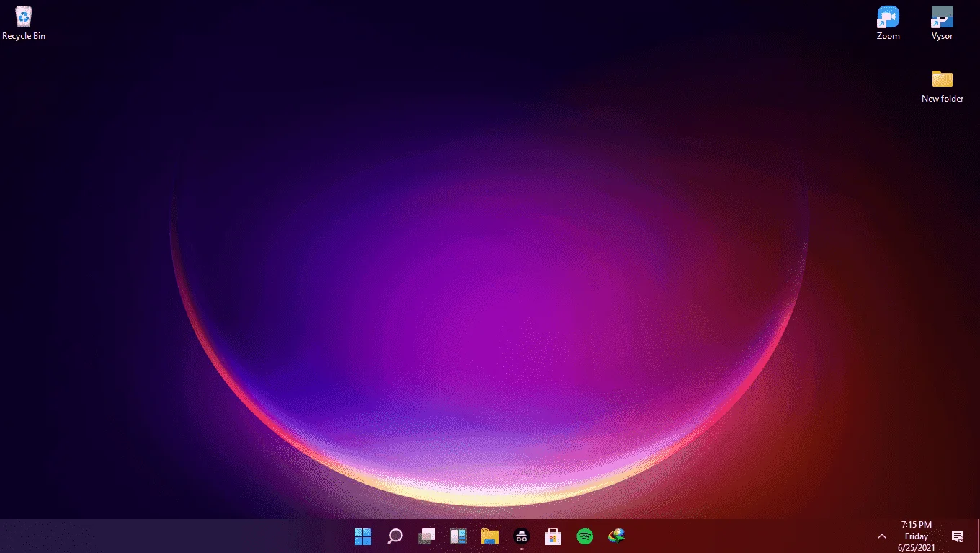Open Microsoft Store from taskbar
The width and height of the screenshot is (980, 553).
pyautogui.click(x=553, y=536)
